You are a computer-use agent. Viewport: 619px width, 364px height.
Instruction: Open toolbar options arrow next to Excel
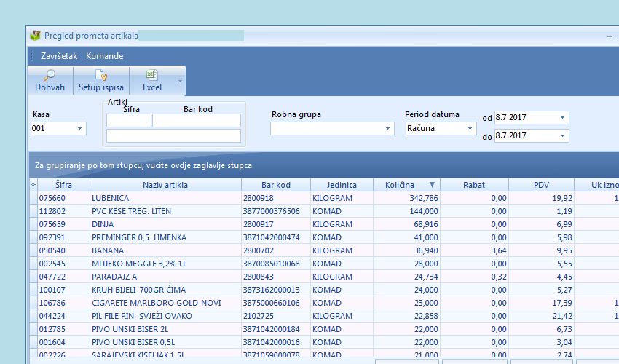(x=180, y=81)
